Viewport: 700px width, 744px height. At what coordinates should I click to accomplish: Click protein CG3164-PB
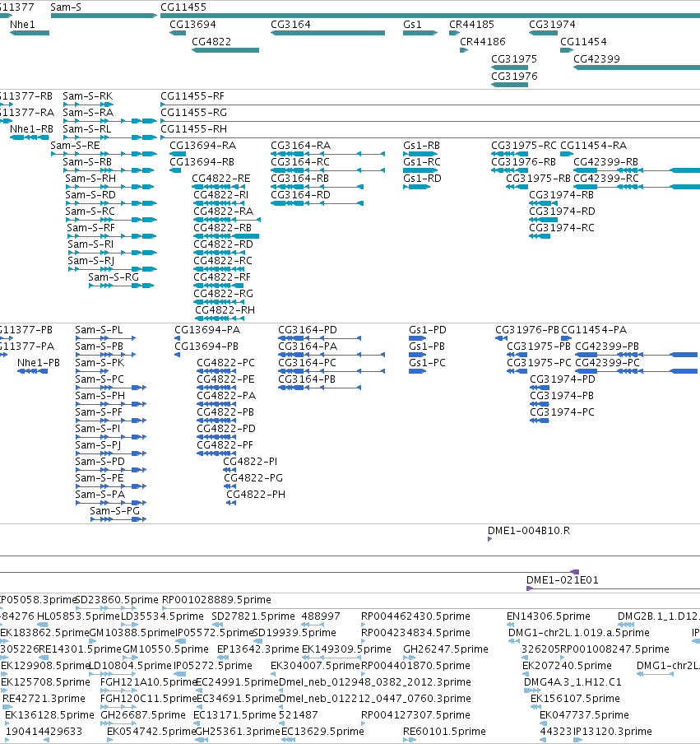point(306,379)
